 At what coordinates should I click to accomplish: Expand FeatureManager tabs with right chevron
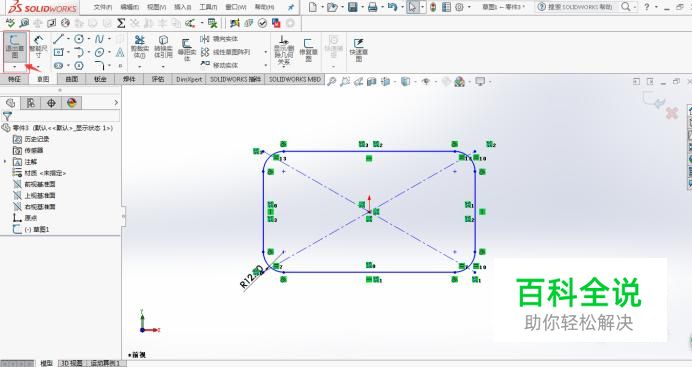pyautogui.click(x=116, y=103)
